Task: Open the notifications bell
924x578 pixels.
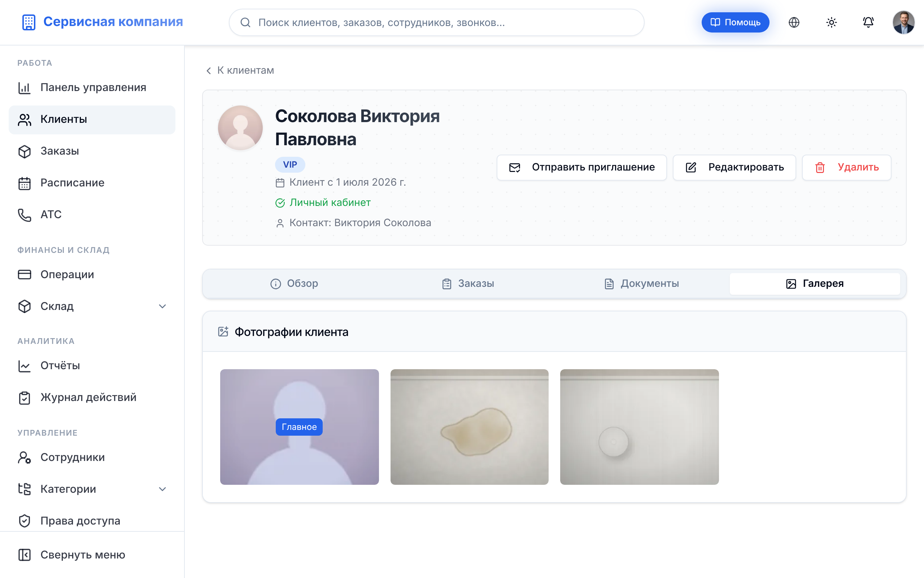Action: point(868,22)
